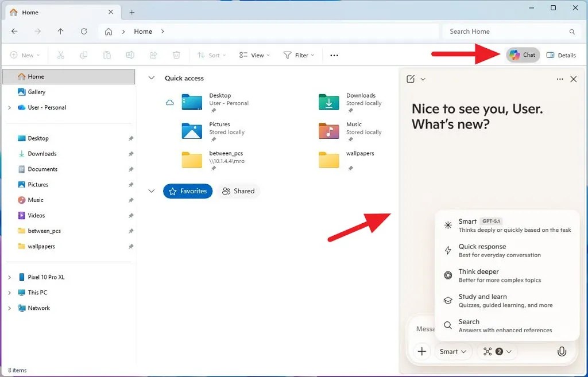
Task: Click the Copy icon in the toolbar
Action: (84, 55)
